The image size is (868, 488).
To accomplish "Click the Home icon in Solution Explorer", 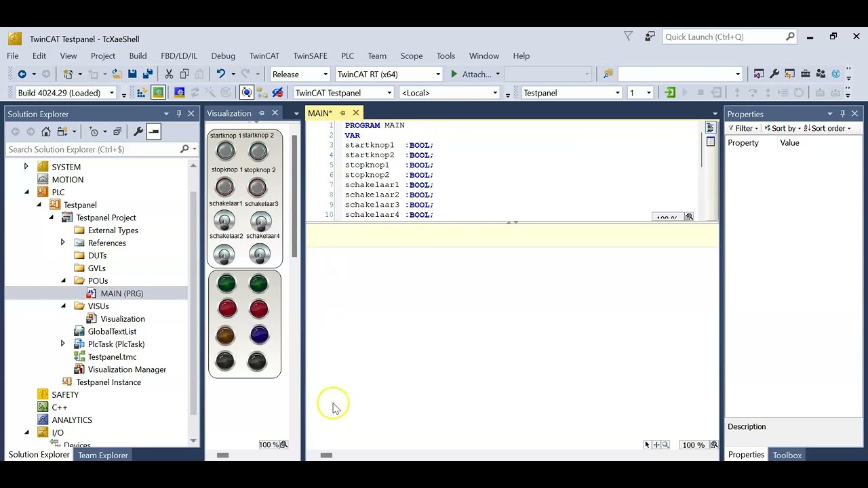I will [x=46, y=131].
